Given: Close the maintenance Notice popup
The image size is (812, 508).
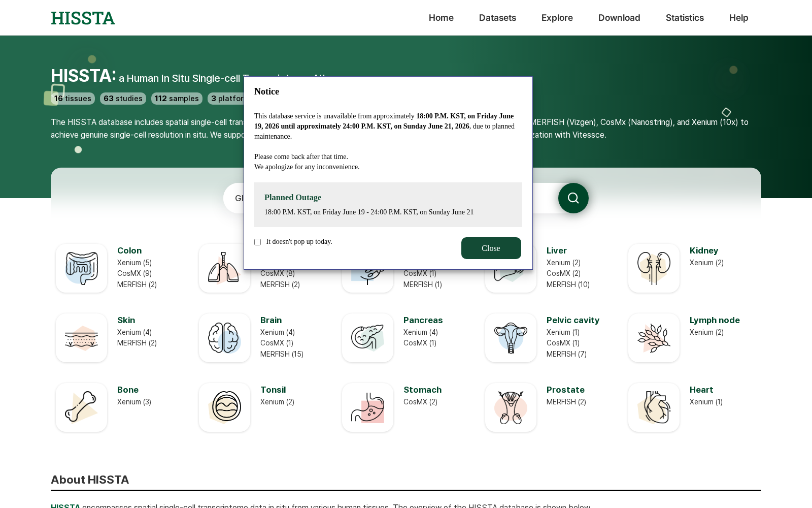Looking at the screenshot, I should 491,248.
